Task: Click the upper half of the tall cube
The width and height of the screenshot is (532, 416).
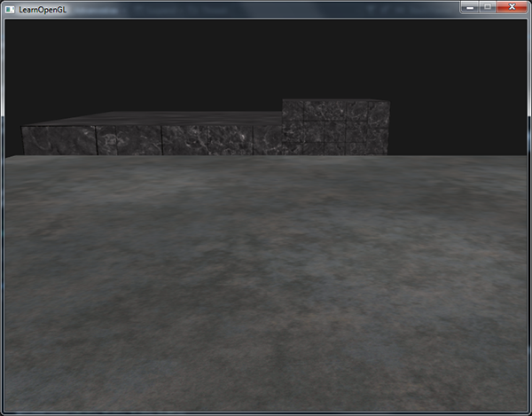Action: [335, 111]
